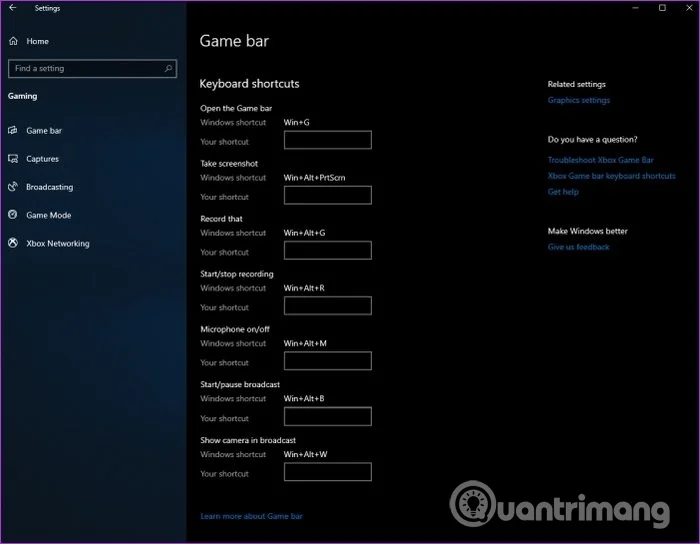Open Troubleshoot Xbox Game Bar link
700x544 pixels.
[x=600, y=160]
